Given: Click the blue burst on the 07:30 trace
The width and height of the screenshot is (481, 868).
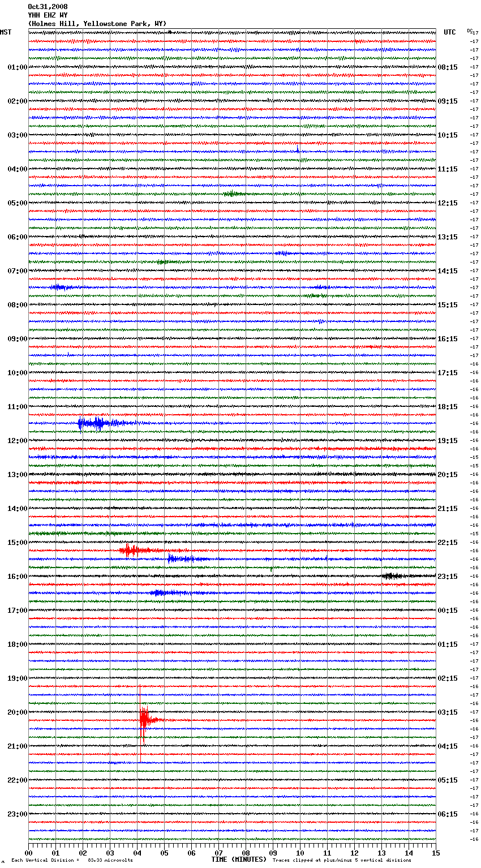Looking at the screenshot, I should pyautogui.click(x=61, y=287).
